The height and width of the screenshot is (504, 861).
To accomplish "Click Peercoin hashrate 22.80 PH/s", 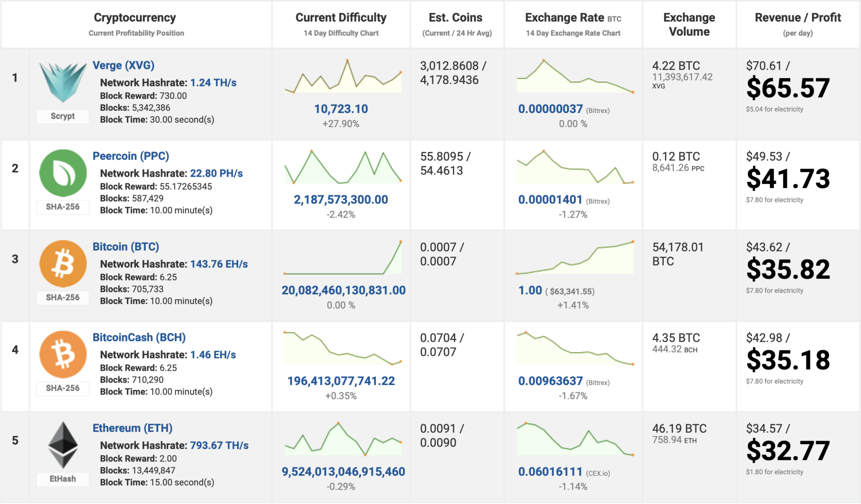I will coord(217,173).
